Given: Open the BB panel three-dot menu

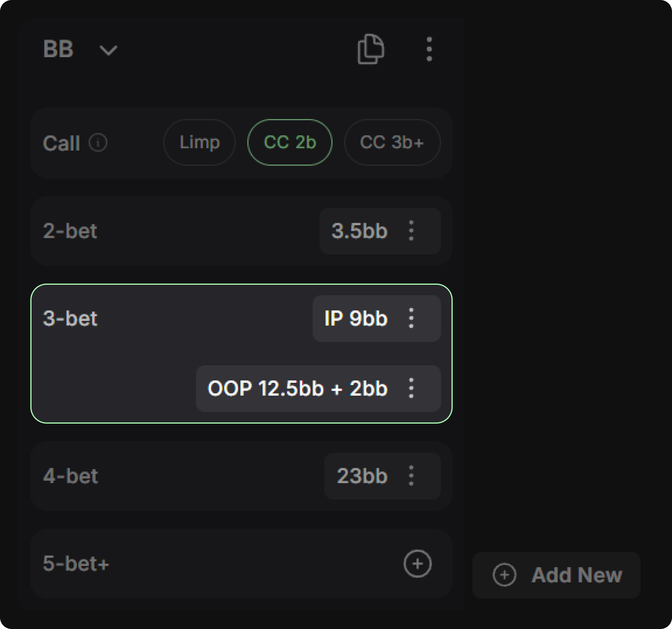Looking at the screenshot, I should point(429,49).
